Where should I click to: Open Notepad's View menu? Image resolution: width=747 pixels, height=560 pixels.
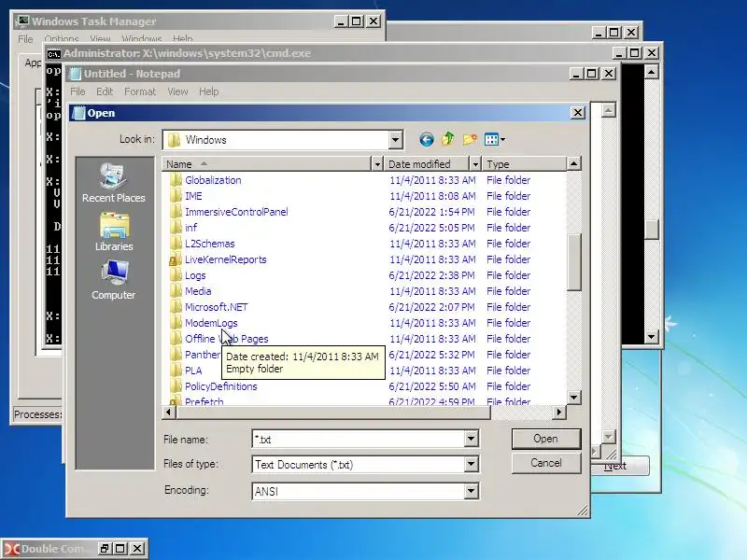(177, 91)
